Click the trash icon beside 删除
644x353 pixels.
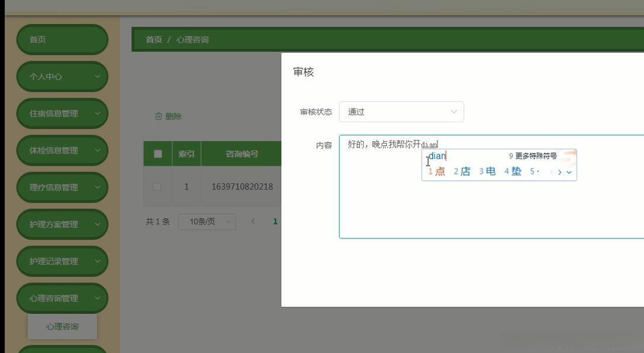pyautogui.click(x=158, y=116)
